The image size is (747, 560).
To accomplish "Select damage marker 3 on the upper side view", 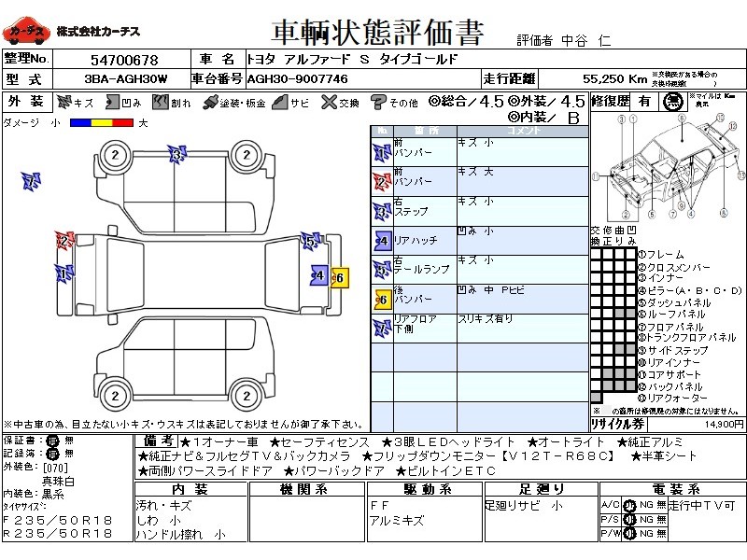I will pos(176,154).
